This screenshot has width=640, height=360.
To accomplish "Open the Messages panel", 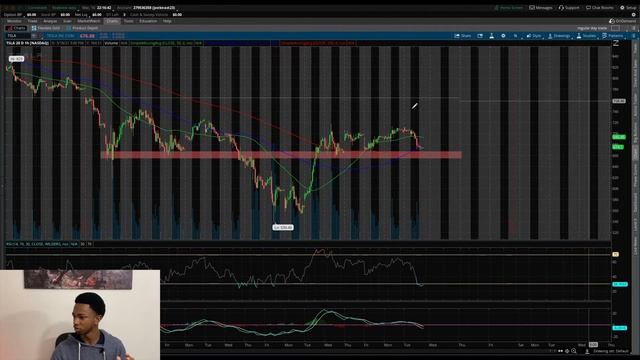I will (540, 7).
